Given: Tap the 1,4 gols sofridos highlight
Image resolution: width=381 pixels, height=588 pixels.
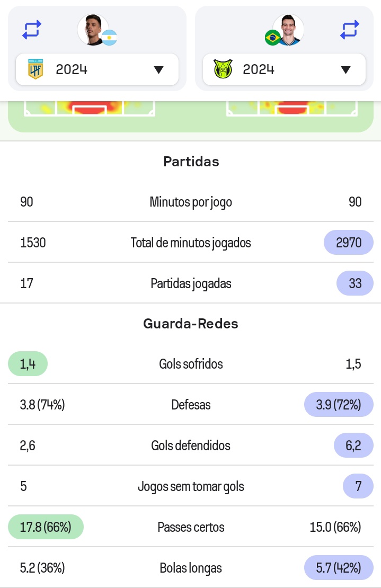Looking at the screenshot, I should [28, 364].
